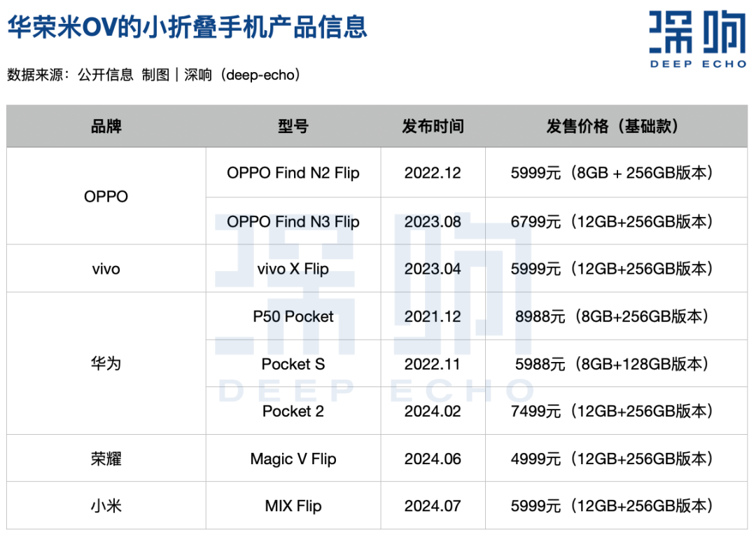This screenshot has width=756, height=537.
Task: Click the 荣耀 brand cell
Action: point(106,459)
